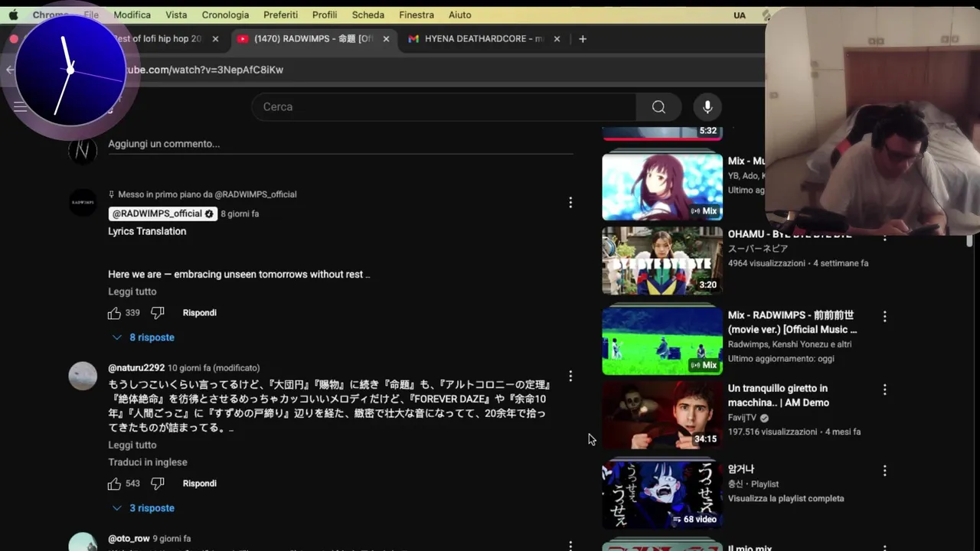This screenshot has height=551, width=980.
Task: Close the HYENA DEATHHARDCORE Gmail tab
Action: pos(557,39)
